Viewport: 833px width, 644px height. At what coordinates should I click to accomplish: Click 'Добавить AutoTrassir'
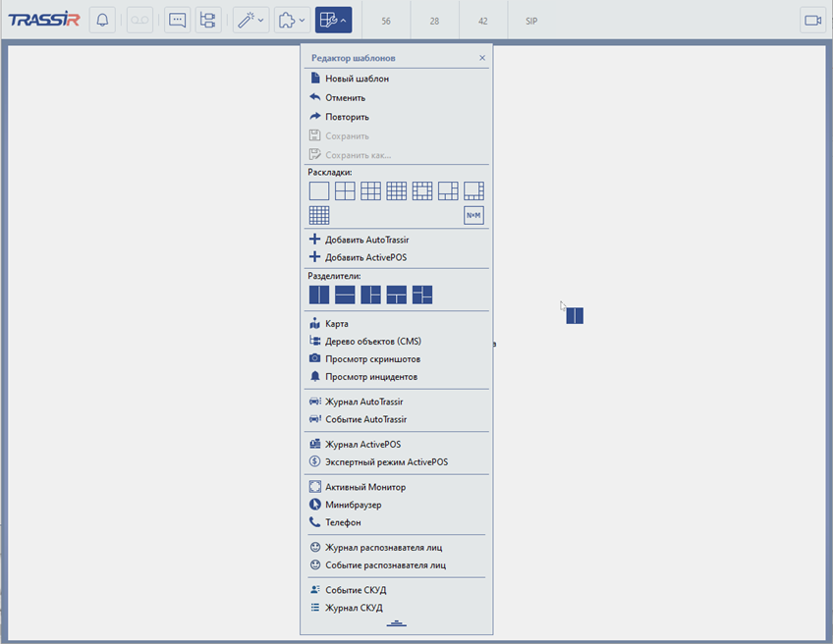click(366, 240)
